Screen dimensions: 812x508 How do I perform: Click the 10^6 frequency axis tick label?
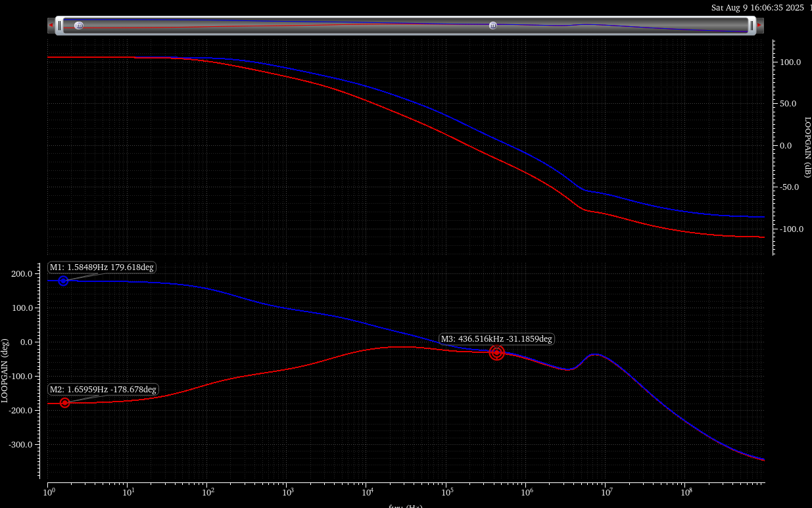click(527, 491)
